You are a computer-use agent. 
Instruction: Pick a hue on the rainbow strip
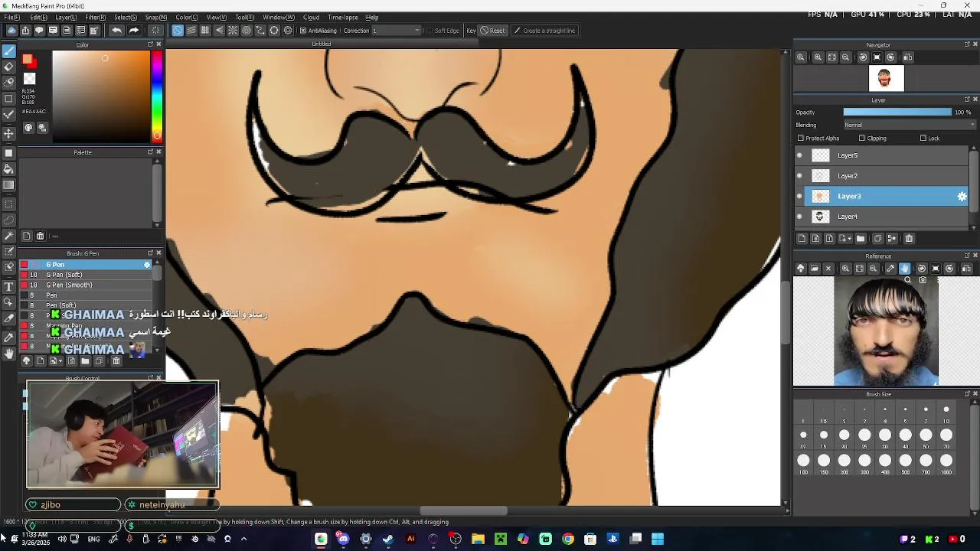click(157, 97)
